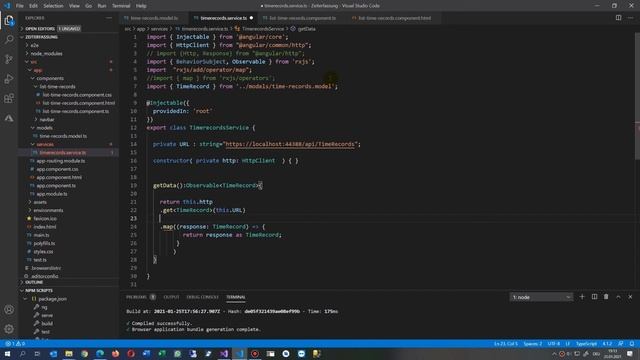The width and height of the screenshot is (640, 360).
Task: Split the editor right
Action: point(618,18)
